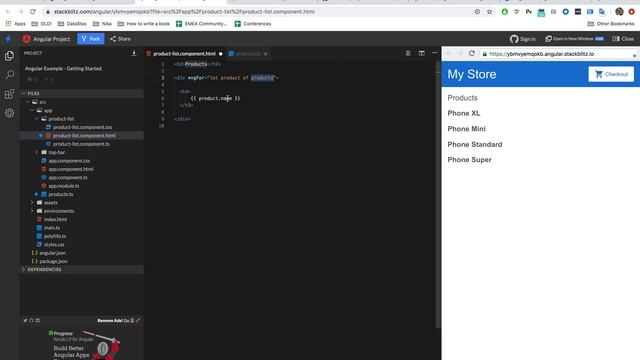Fork the project
The height and width of the screenshot is (360, 640).
[x=91, y=39]
